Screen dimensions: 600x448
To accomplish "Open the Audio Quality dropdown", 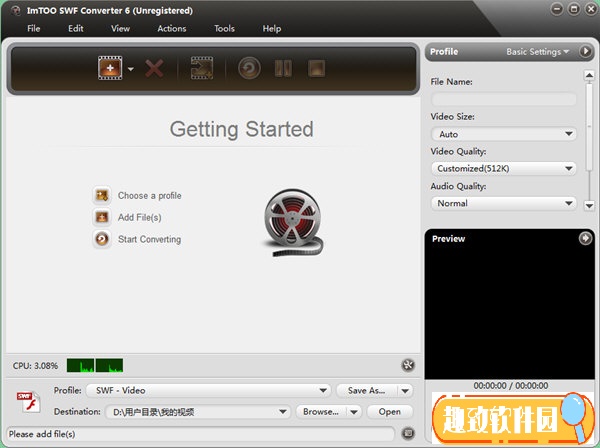I will 504,203.
